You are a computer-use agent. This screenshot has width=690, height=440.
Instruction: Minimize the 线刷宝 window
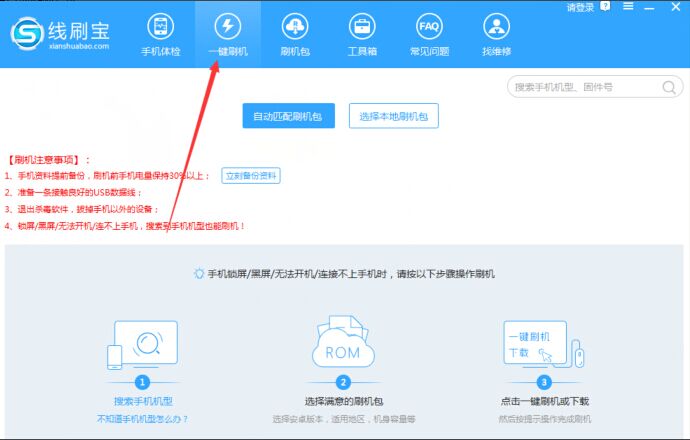[649, 8]
